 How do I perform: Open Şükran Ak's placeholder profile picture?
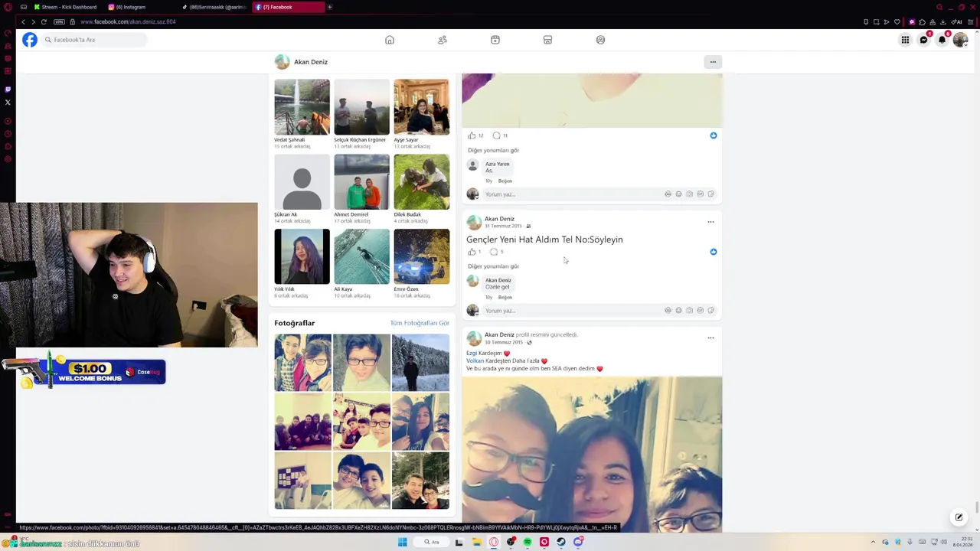tap(302, 181)
